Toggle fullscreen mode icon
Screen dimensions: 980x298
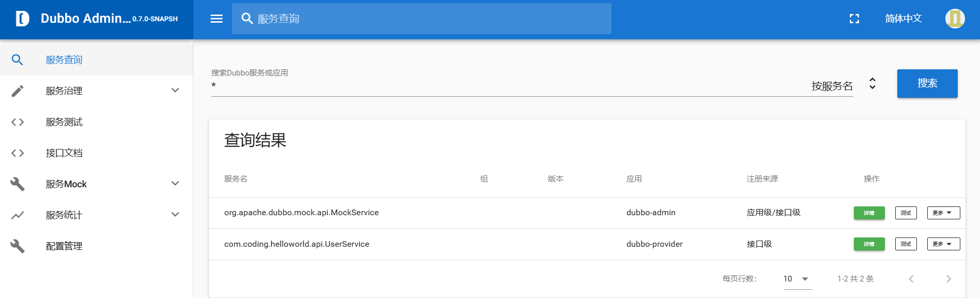(x=854, y=19)
